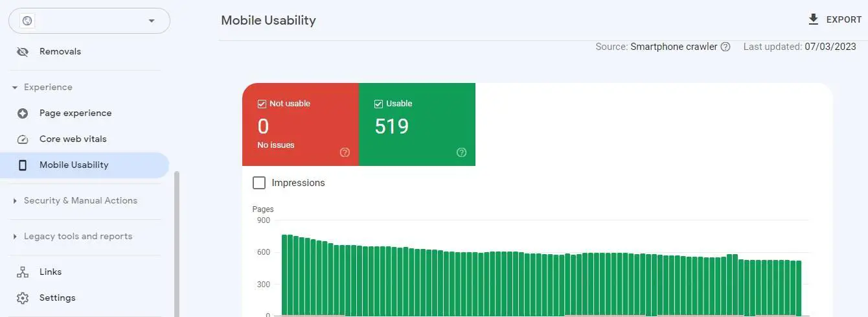Click the Export download icon
868x317 pixels.
pyautogui.click(x=814, y=19)
